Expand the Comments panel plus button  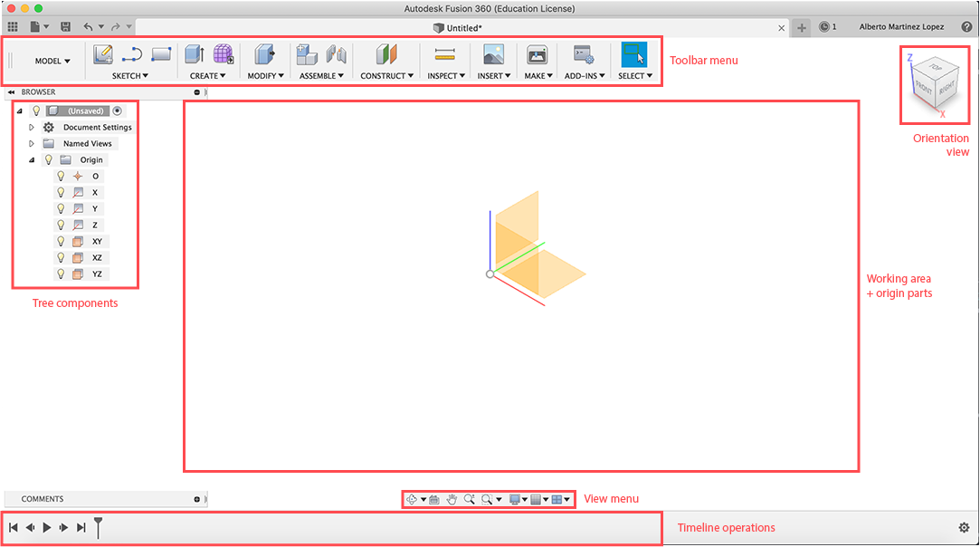(197, 499)
